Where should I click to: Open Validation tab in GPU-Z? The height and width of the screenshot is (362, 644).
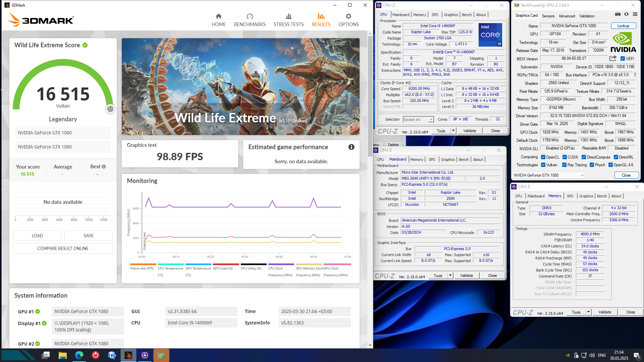click(587, 16)
